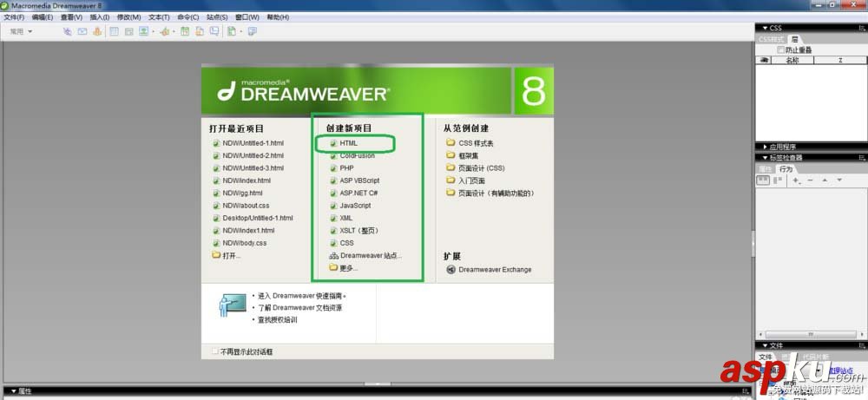
Task: Click 进入 Dreamweaver 快速指南 link
Action: (302, 295)
